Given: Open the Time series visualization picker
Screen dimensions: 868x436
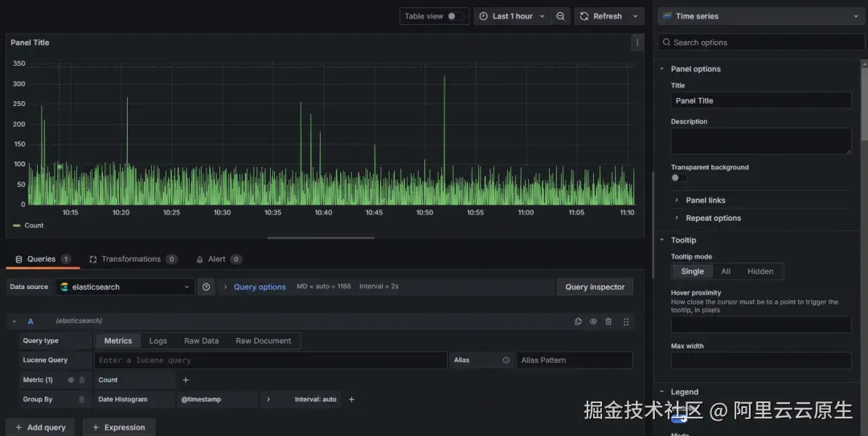Looking at the screenshot, I should (760, 16).
